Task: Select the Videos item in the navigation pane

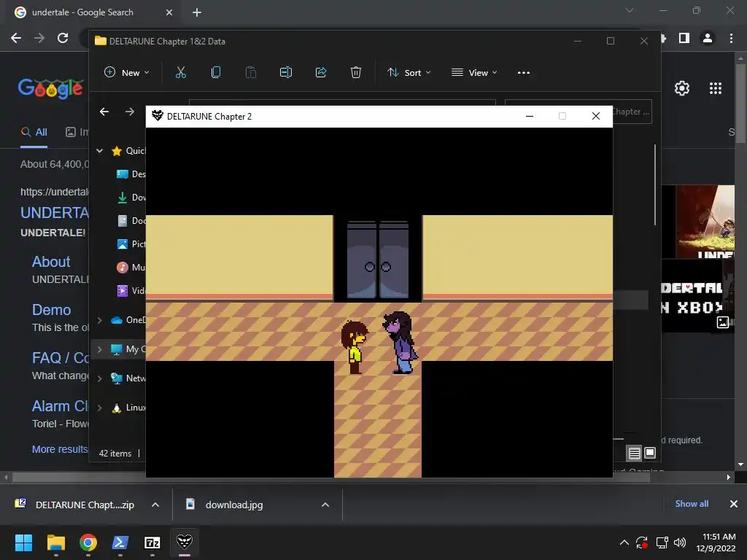Action: coord(131,291)
